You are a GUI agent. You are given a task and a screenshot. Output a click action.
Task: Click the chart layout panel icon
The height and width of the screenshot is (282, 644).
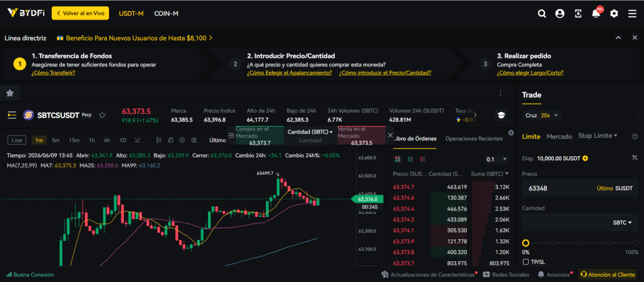pos(170,140)
